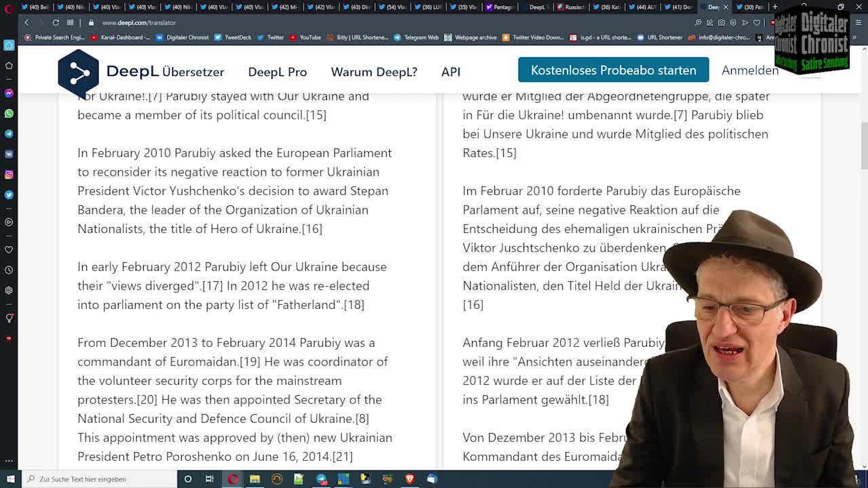868x488 pixels.
Task: Click the DeepL logo
Action: coord(108,72)
